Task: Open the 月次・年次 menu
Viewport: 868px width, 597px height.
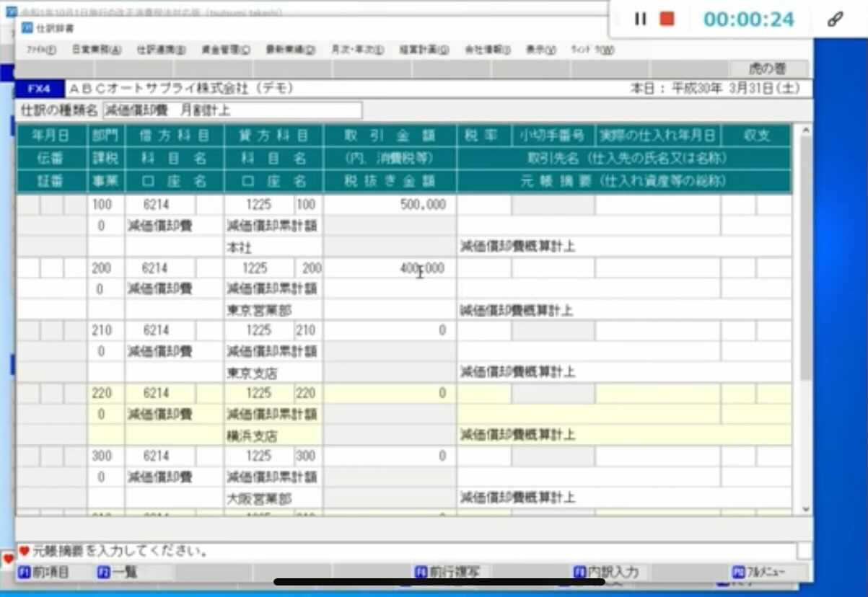Action: pyautogui.click(x=357, y=50)
